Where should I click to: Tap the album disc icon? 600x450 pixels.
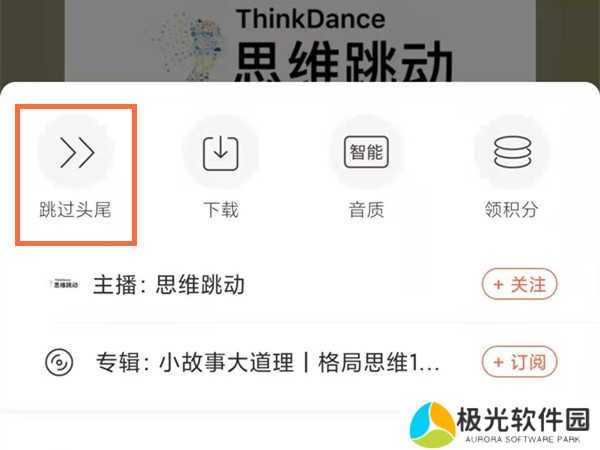[x=59, y=362]
